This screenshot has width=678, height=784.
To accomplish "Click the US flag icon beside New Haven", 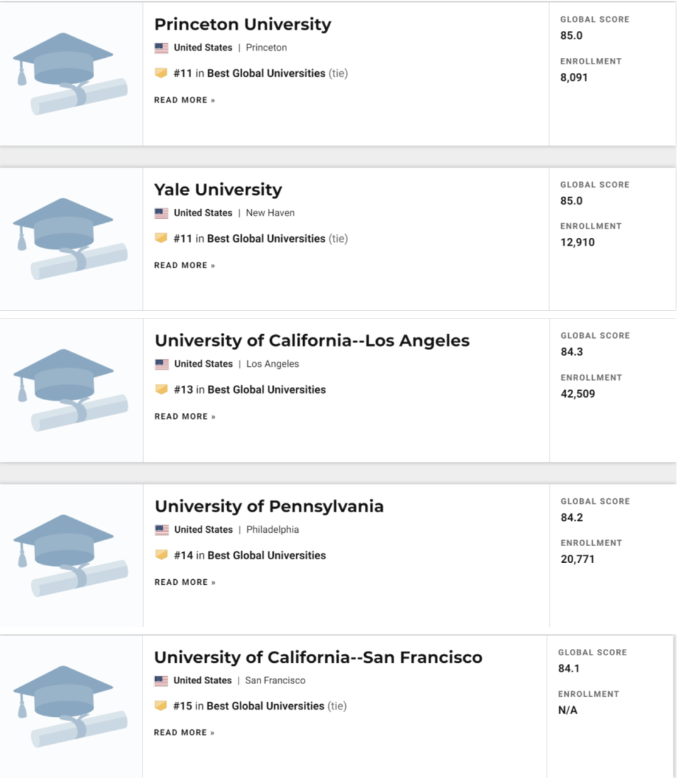I will point(161,213).
